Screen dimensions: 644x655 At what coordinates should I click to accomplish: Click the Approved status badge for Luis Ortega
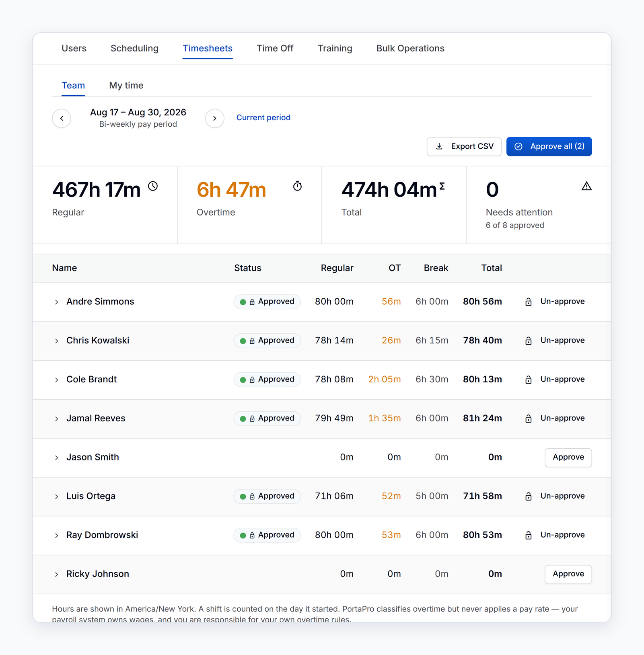[x=267, y=496]
